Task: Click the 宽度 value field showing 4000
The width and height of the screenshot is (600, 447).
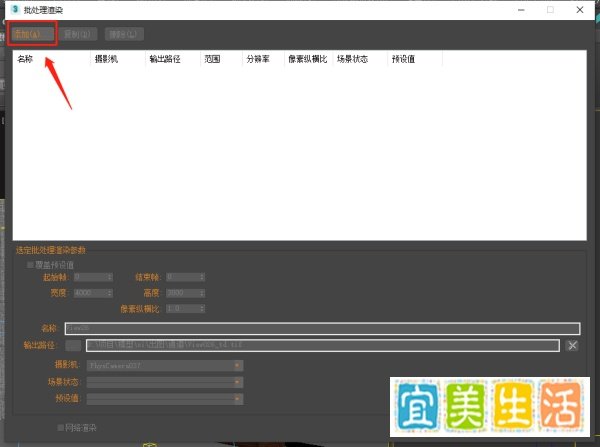Action: [90, 293]
